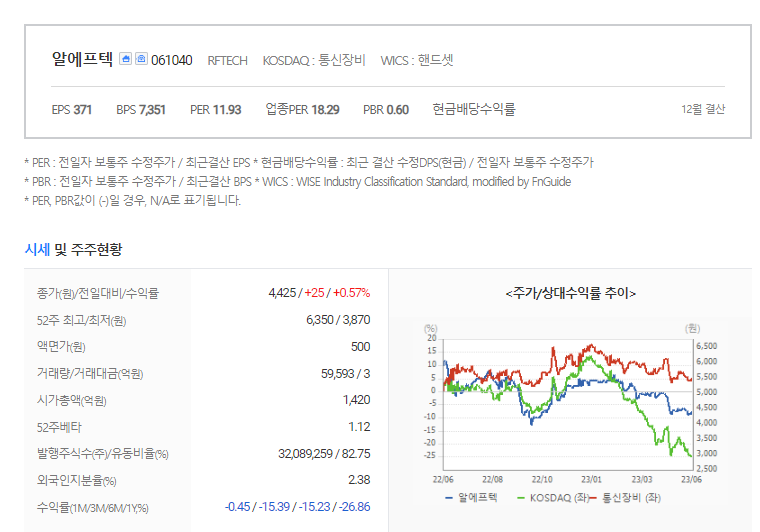
Task: Click the 52-week high/low value 6,350 / 3,870
Action: (338, 320)
